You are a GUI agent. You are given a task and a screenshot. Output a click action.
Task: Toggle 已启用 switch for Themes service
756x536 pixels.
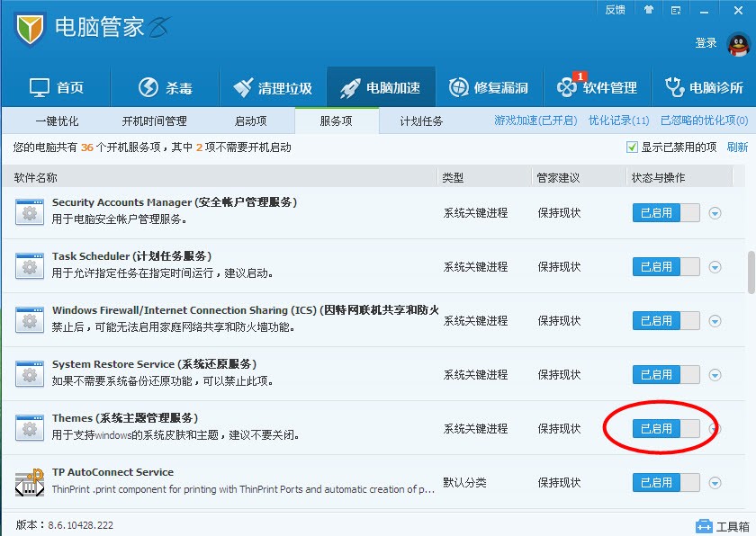pyautogui.click(x=666, y=428)
